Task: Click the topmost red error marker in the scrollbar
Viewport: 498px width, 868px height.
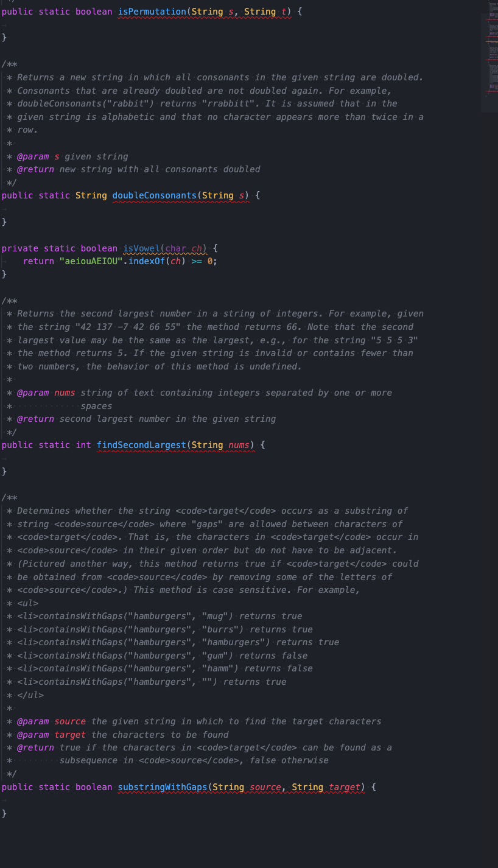Action: [x=491, y=19]
